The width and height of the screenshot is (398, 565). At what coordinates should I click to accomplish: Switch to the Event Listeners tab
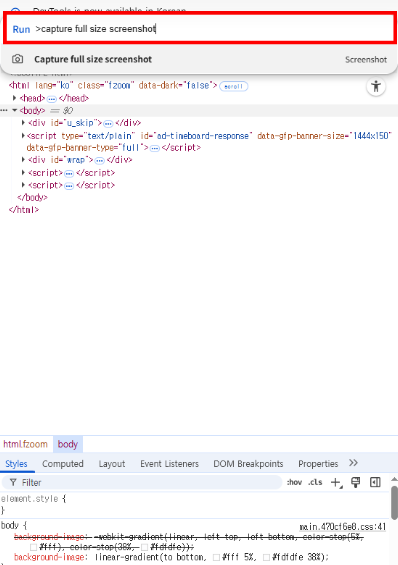[x=169, y=464]
